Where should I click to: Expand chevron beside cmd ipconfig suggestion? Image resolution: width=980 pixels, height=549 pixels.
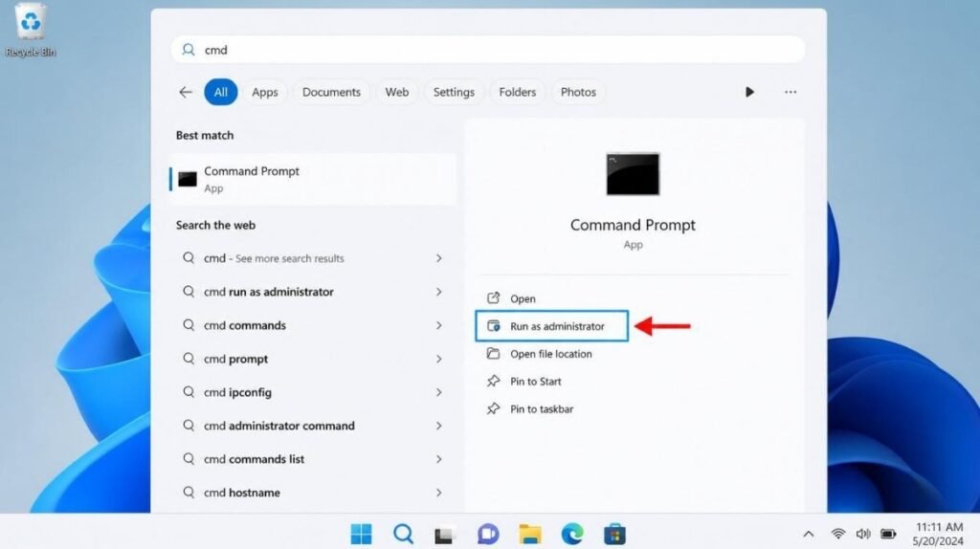(438, 392)
